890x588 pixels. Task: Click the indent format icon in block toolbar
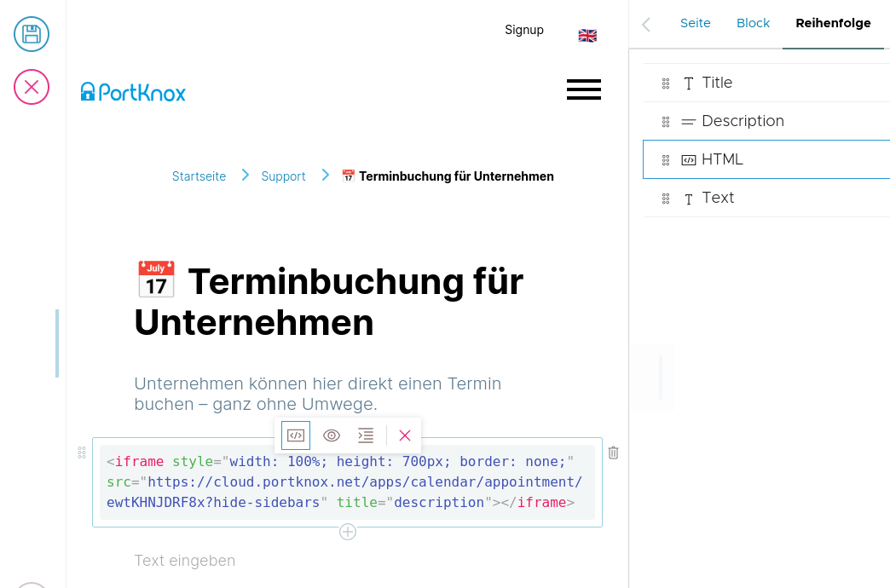coord(366,435)
